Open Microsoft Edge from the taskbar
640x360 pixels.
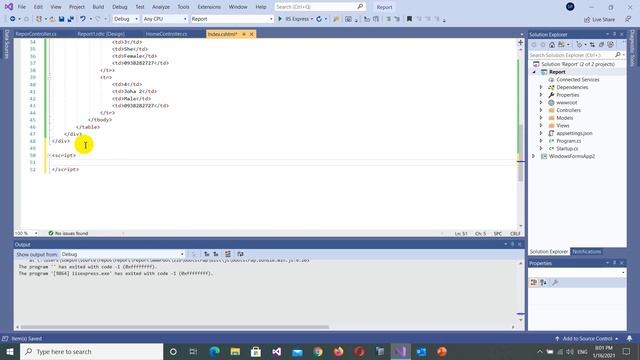214,351
